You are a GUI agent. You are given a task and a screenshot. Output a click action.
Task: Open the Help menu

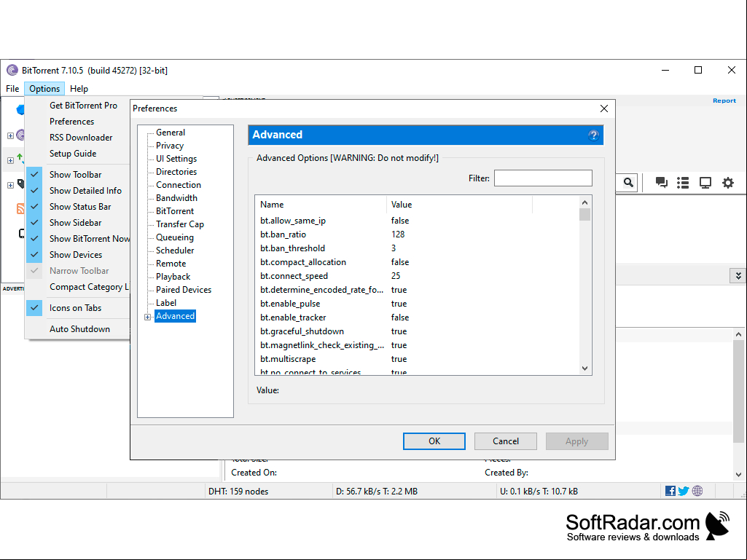point(79,89)
